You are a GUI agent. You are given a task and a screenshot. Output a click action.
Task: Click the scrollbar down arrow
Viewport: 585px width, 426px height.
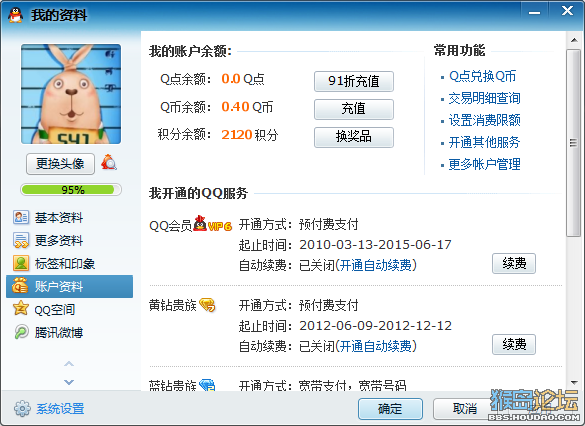click(574, 383)
